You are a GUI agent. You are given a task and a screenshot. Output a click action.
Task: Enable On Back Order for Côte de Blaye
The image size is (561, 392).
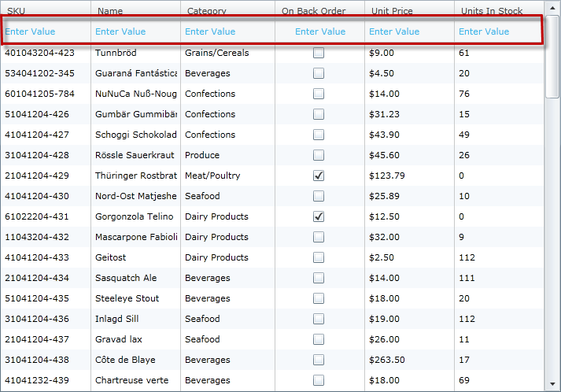click(319, 360)
